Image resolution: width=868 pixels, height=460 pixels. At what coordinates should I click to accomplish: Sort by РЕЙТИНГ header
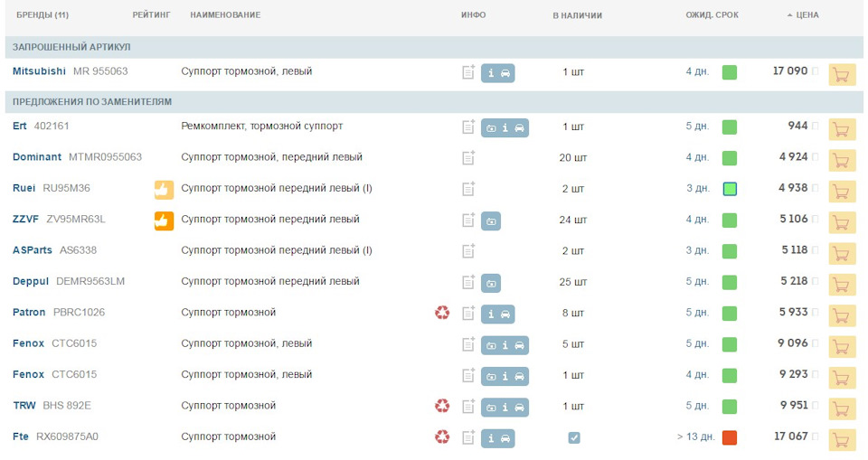[x=151, y=15]
